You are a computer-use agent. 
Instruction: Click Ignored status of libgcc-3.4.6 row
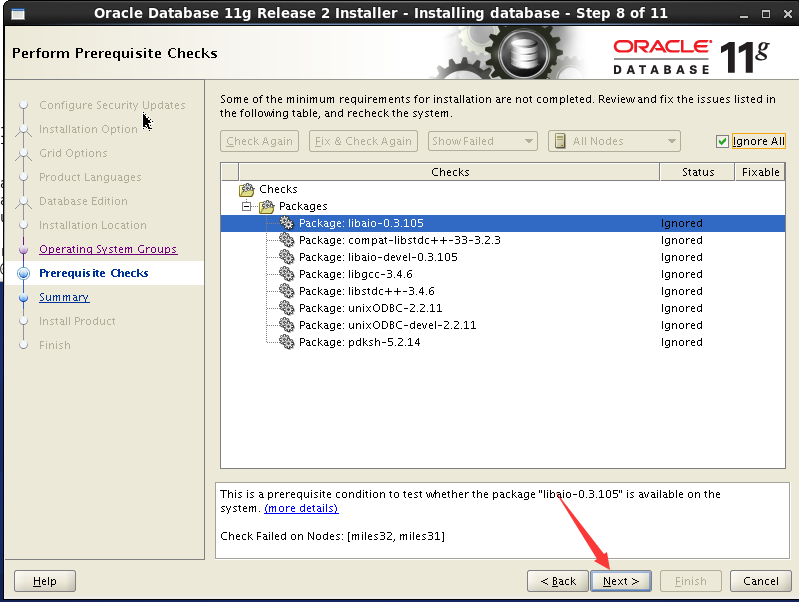(x=682, y=274)
